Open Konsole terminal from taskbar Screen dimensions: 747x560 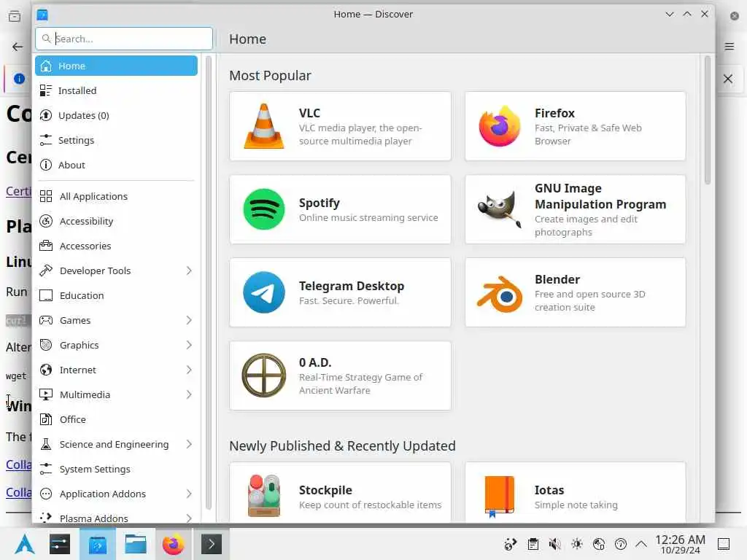[x=211, y=544]
